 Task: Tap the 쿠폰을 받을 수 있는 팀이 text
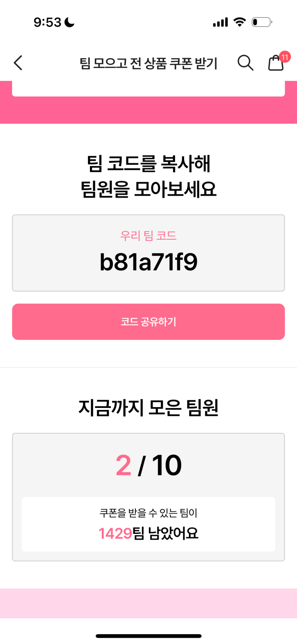point(148,513)
